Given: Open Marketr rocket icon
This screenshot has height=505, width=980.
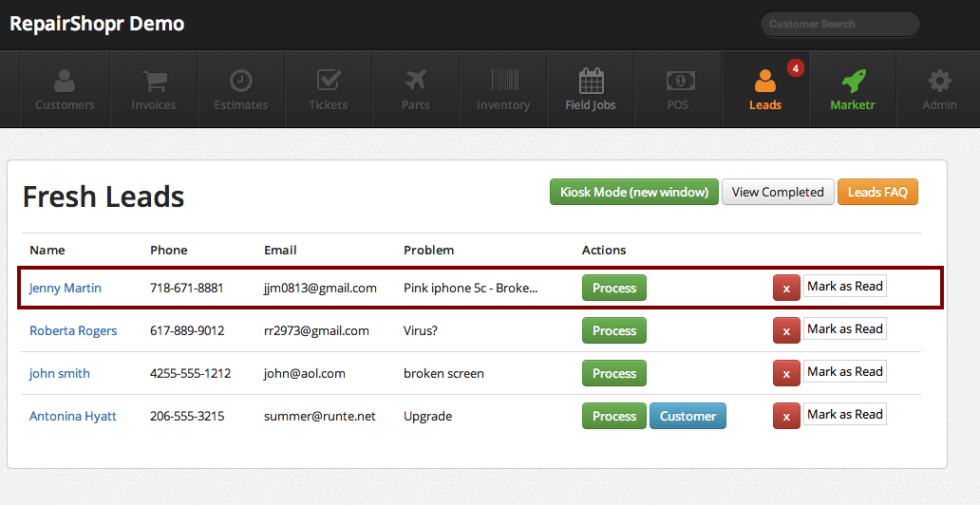Looking at the screenshot, I should point(852,81).
